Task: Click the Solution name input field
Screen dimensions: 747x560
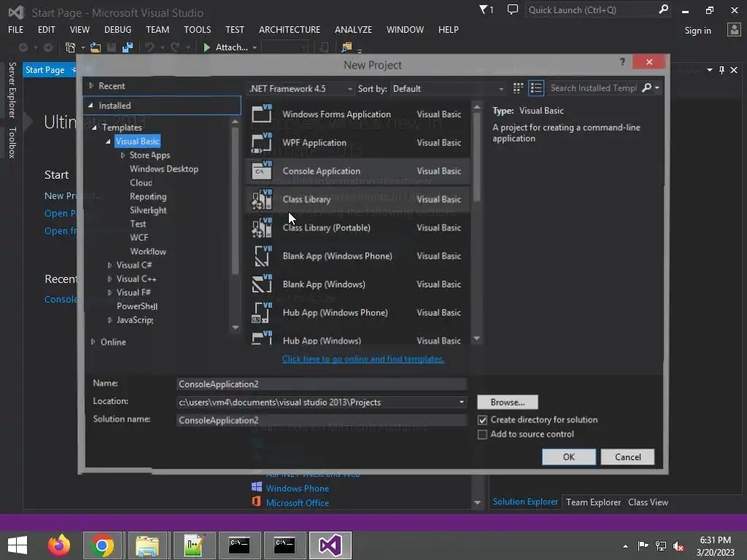Action: (322, 421)
